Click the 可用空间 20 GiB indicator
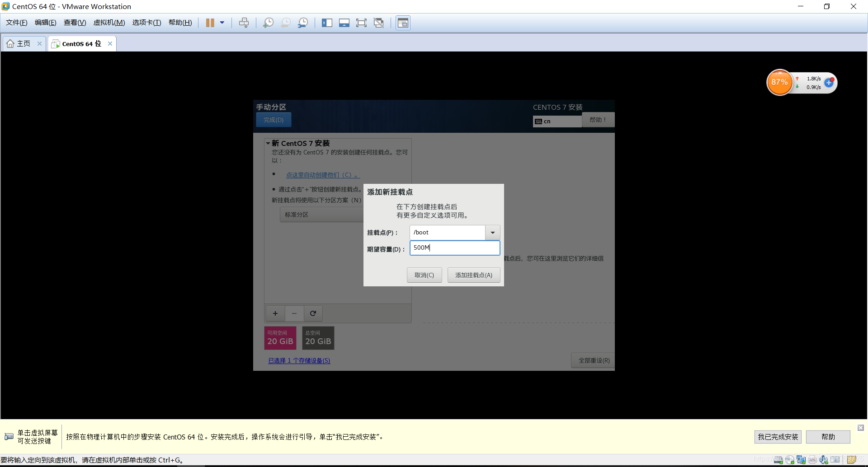The width and height of the screenshot is (868, 467). (x=280, y=338)
